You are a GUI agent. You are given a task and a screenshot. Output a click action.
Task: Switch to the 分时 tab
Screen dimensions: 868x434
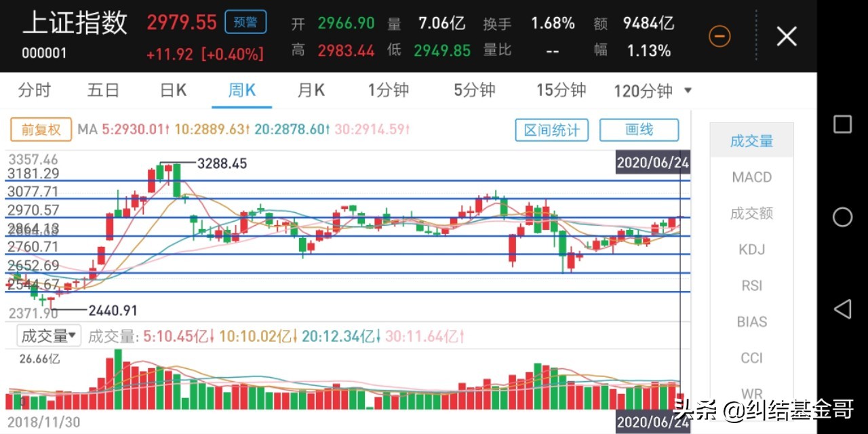point(35,90)
